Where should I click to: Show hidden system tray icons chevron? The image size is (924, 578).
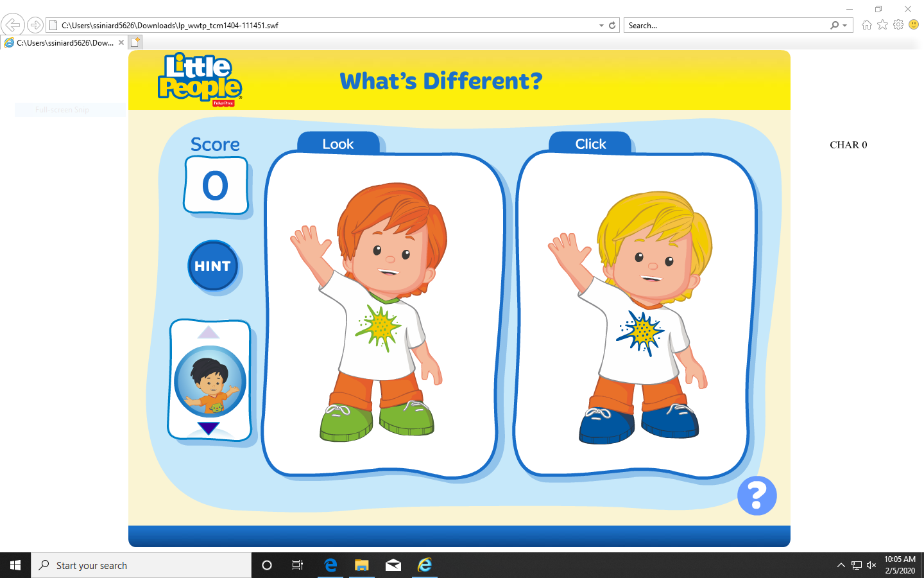[x=841, y=565]
